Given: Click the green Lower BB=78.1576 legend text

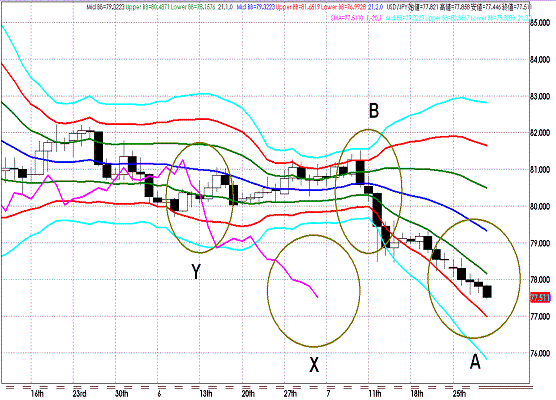Looking at the screenshot, I should tap(192, 7).
